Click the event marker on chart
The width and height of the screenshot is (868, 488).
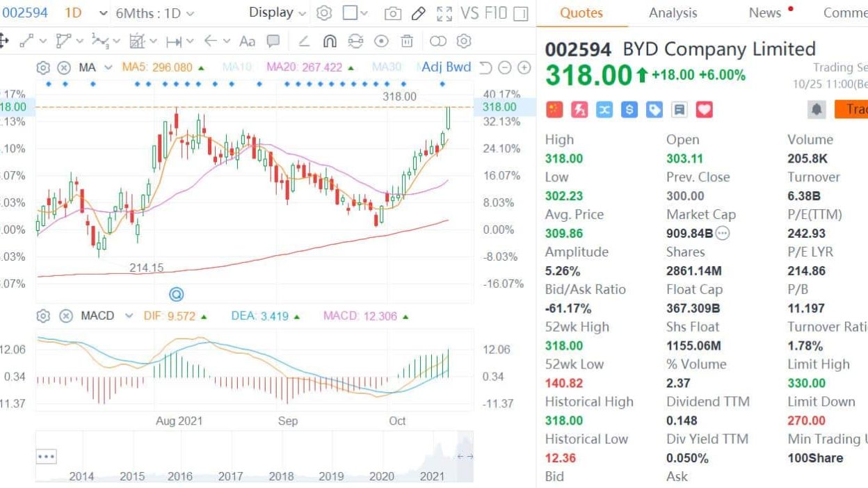point(177,295)
